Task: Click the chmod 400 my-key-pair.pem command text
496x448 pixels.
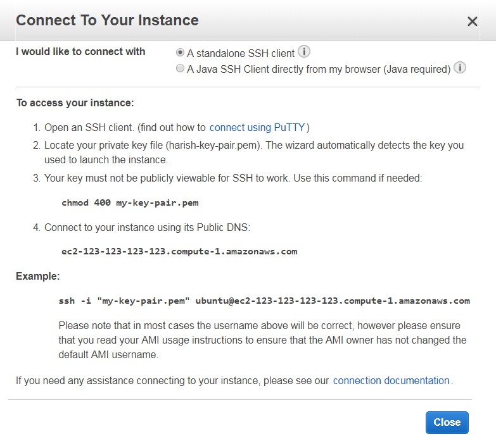Action: click(130, 202)
